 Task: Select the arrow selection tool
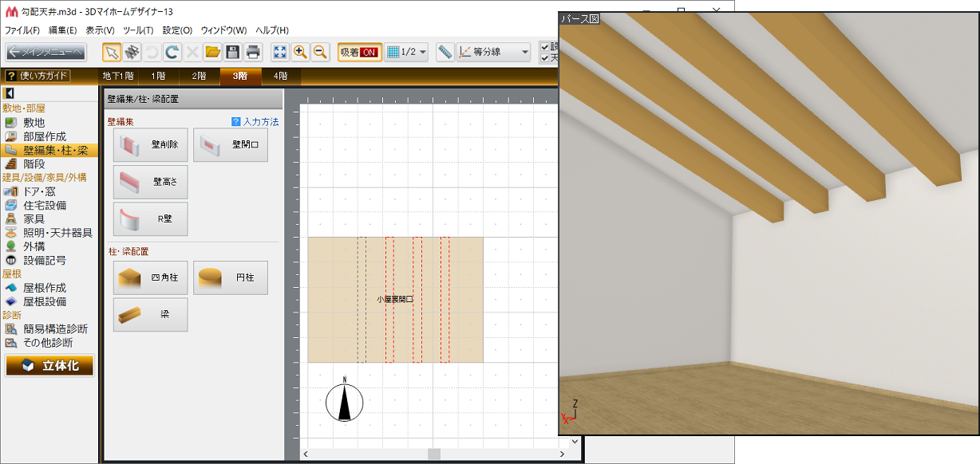[x=112, y=53]
